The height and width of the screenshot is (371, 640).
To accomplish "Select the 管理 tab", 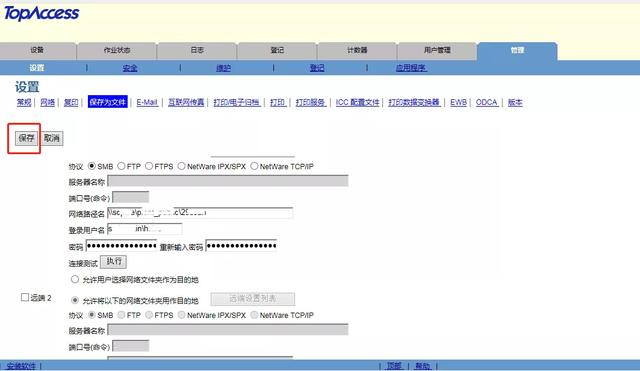I will pos(517,50).
